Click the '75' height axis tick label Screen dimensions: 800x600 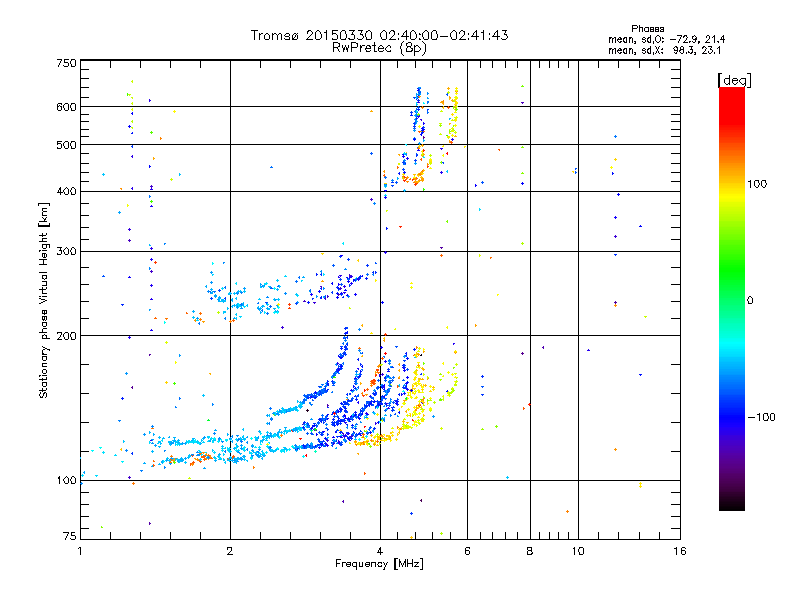(70, 536)
